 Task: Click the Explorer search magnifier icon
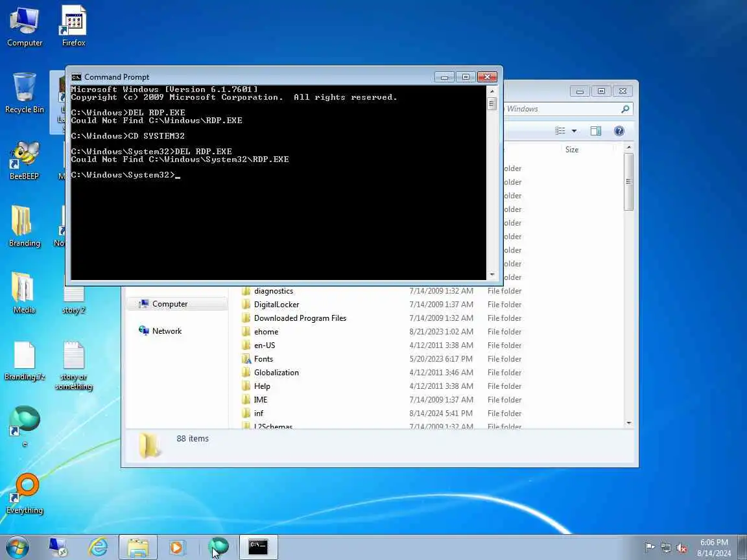pos(625,109)
